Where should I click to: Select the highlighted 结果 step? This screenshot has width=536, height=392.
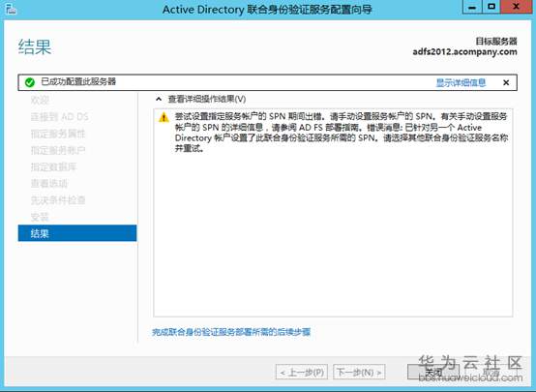[x=77, y=233]
